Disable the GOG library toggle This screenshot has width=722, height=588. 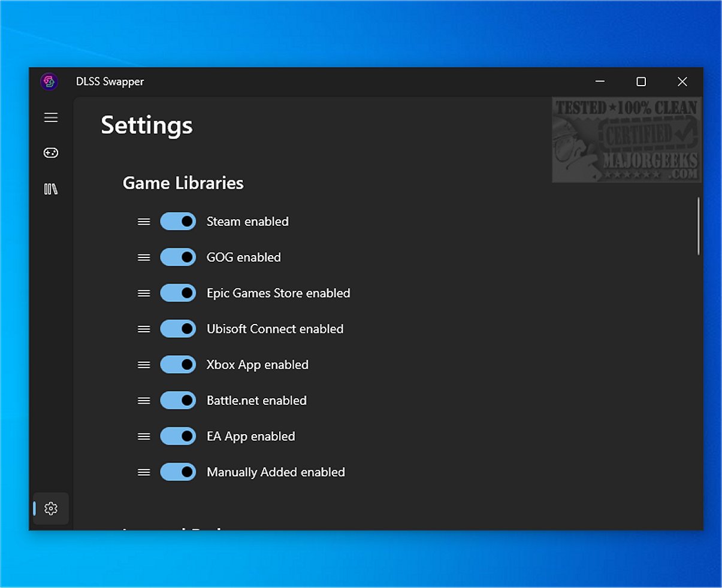point(178,257)
